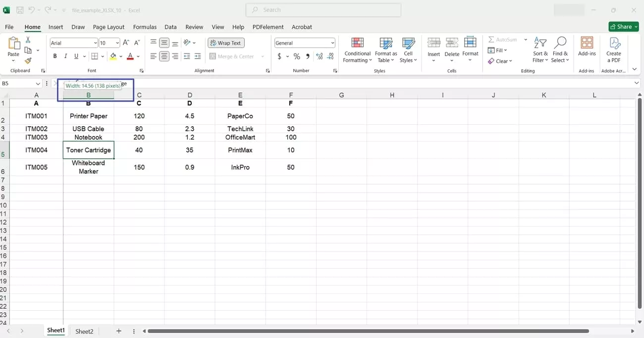Apply bold formatting from the Font group
644x338 pixels.
[55, 56]
